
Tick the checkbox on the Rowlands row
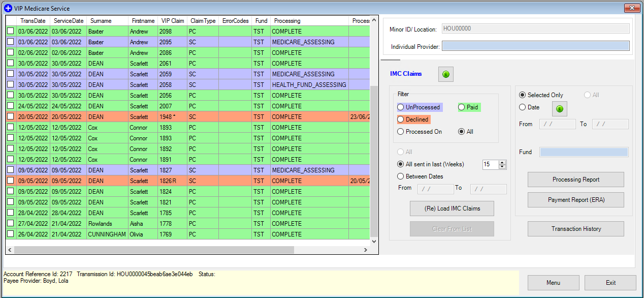click(10, 223)
